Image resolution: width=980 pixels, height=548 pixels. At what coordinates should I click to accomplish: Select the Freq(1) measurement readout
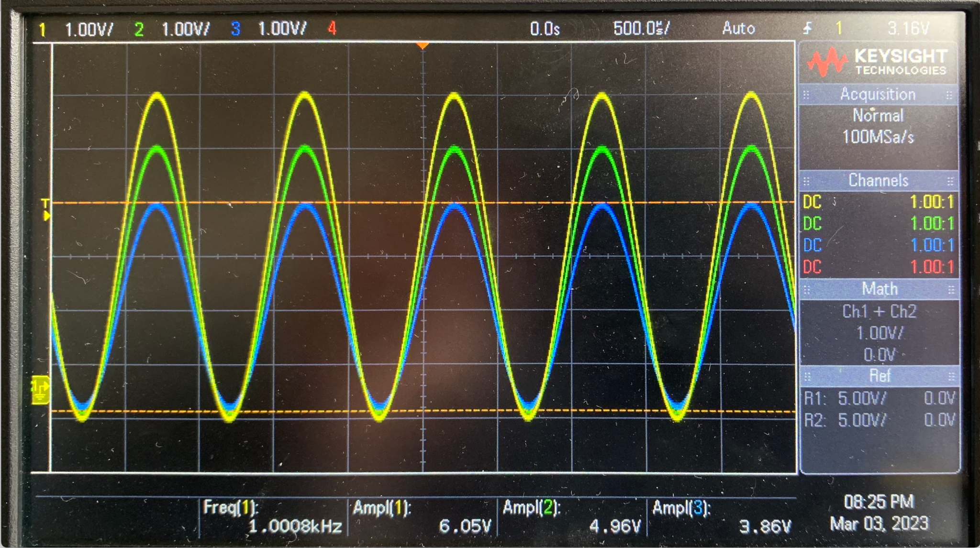pyautogui.click(x=273, y=517)
